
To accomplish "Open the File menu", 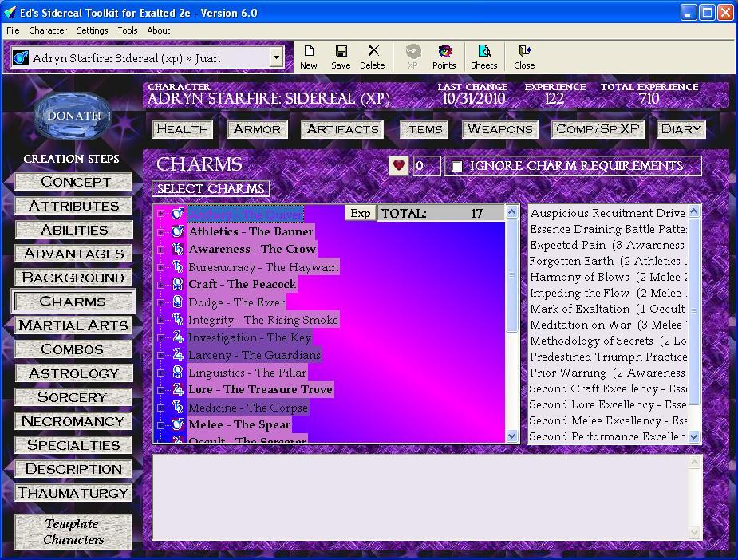I will [x=13, y=30].
